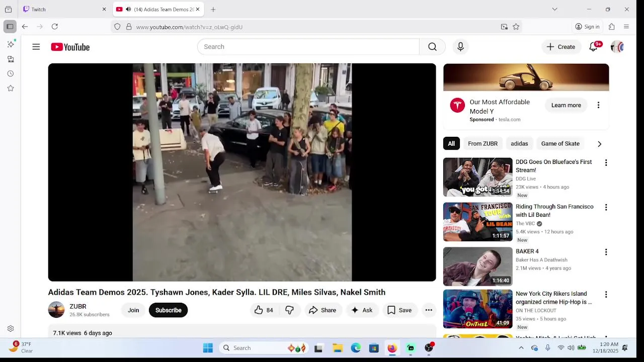644x362 pixels.
Task: Mute the YouTube tab audio
Action: point(128,9)
